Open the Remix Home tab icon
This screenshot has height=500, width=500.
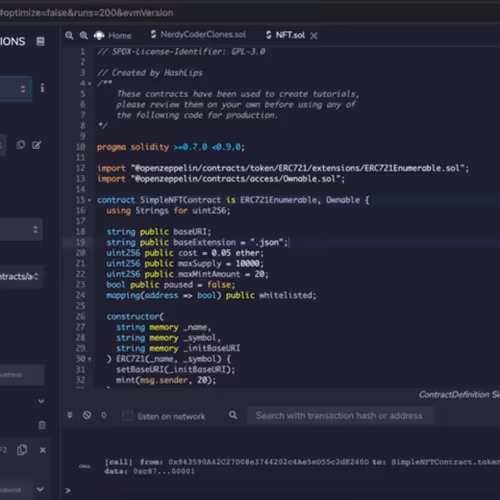coord(99,35)
